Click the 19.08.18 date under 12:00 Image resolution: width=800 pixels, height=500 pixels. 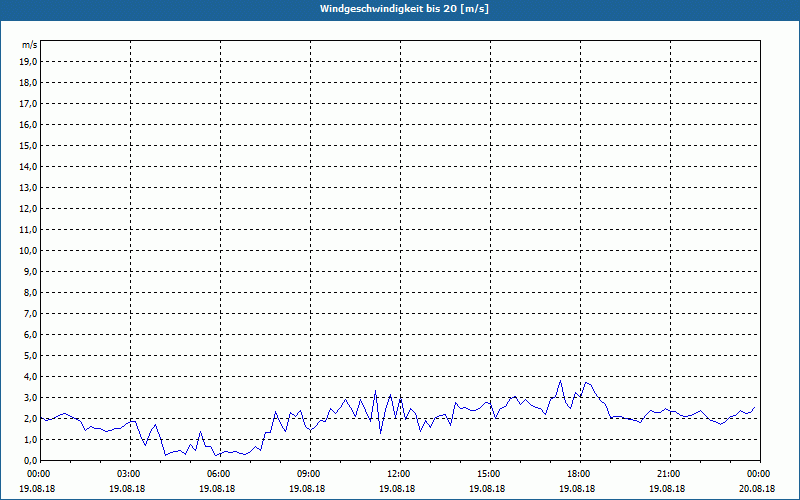point(397,488)
